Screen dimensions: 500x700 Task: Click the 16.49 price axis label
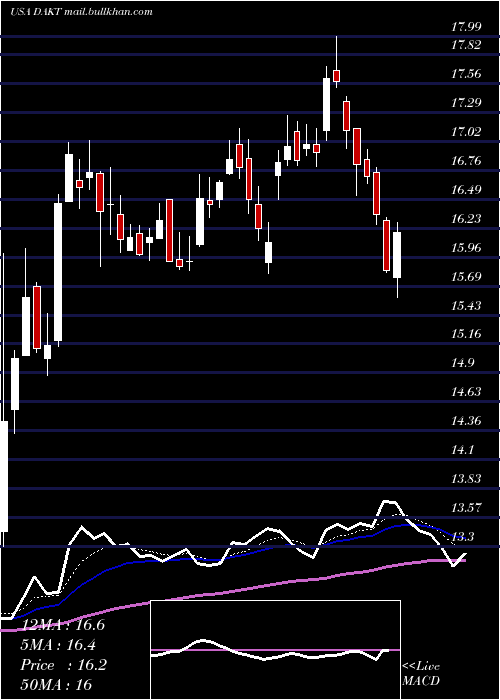pyautogui.click(x=466, y=190)
